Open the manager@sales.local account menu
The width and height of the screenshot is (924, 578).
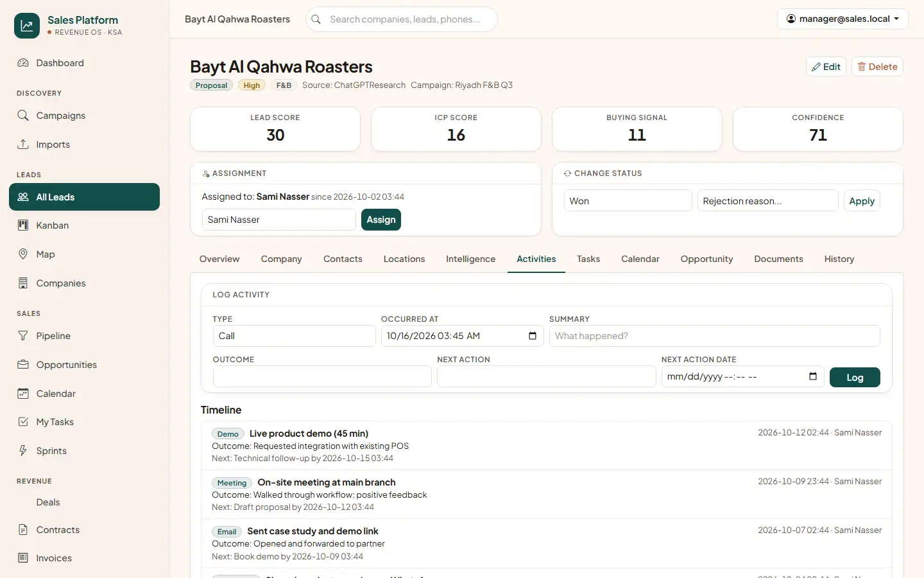point(843,19)
